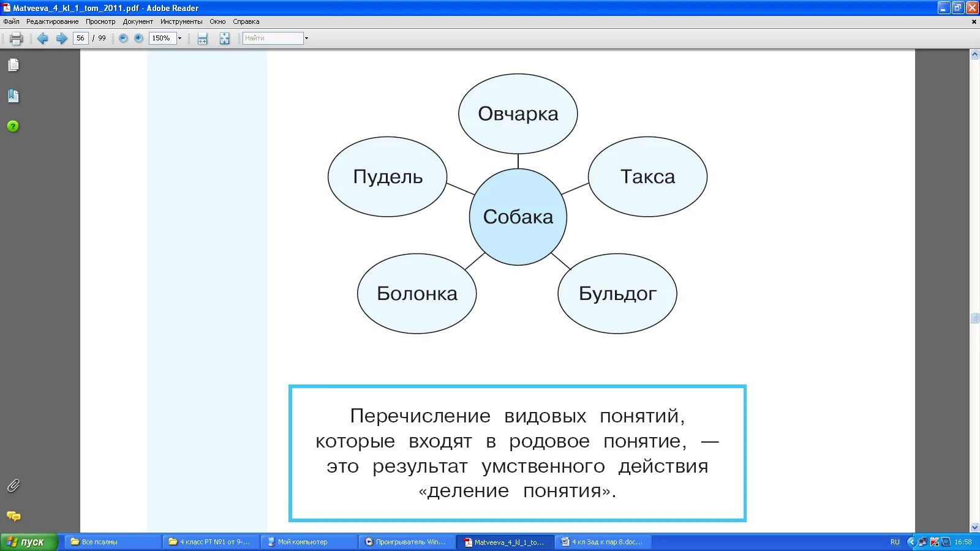This screenshot has height=551, width=980.
Task: Click the Пудель ellipse in diagram
Action: tap(388, 176)
